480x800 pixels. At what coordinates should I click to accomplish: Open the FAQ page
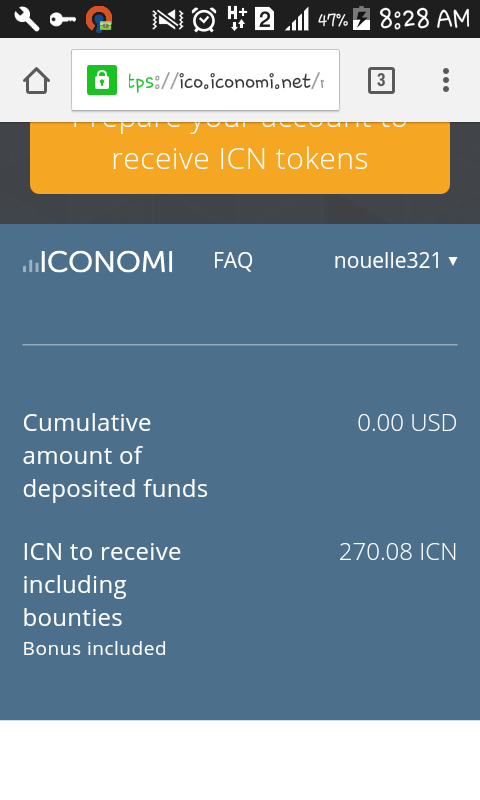(233, 261)
